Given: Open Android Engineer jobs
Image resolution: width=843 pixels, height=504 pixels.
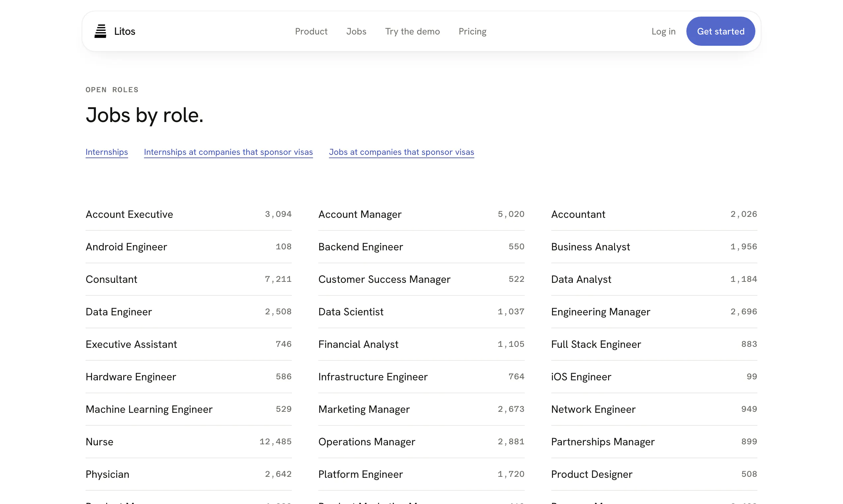Looking at the screenshot, I should [x=189, y=247].
